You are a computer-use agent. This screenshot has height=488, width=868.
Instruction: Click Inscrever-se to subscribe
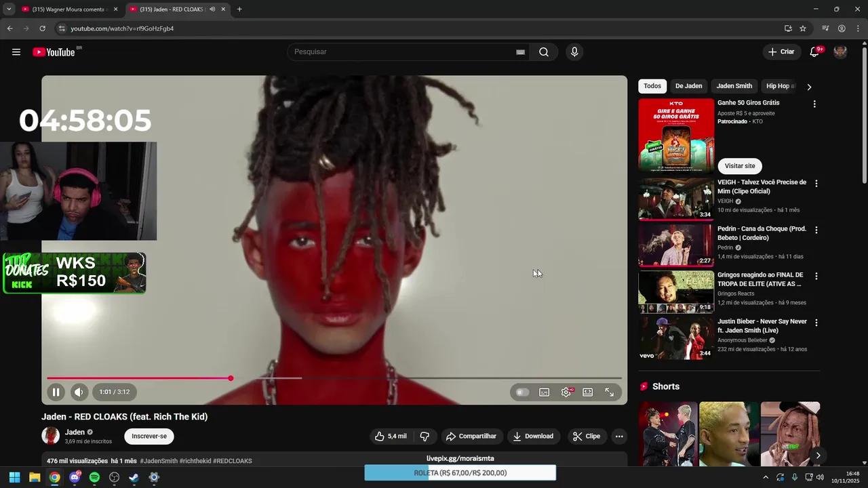pos(149,436)
